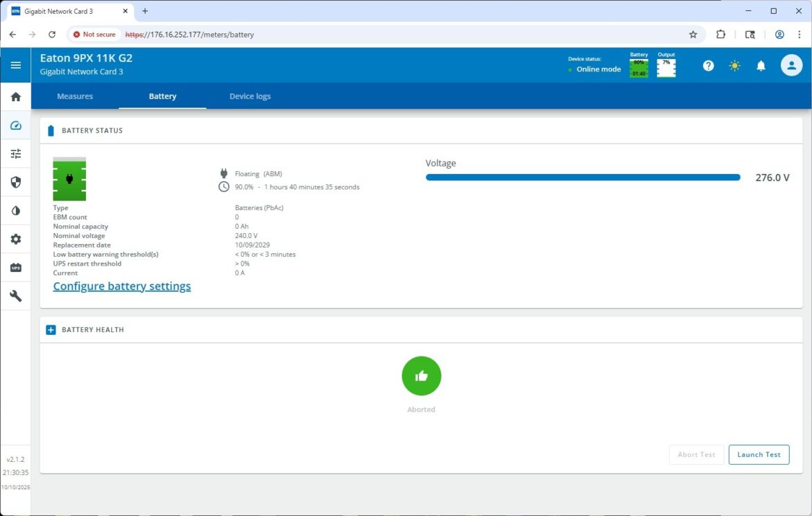
Task: Toggle the light theme sun icon
Action: pyautogui.click(x=734, y=66)
